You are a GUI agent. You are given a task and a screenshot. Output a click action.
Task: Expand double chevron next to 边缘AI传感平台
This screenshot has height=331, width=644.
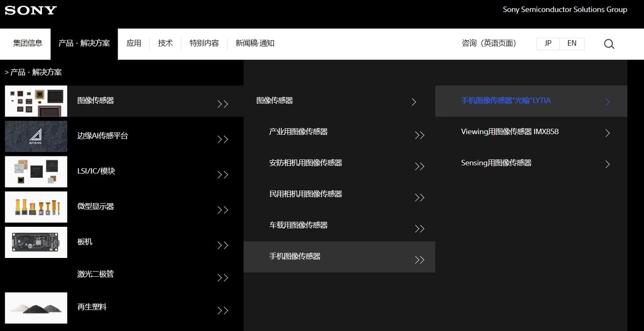[223, 140]
